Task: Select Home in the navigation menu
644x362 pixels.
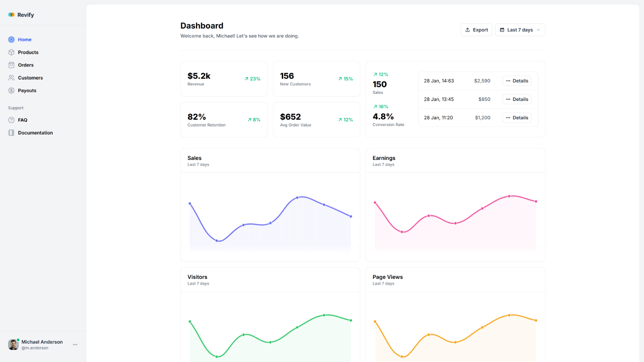Action: tap(25, 39)
